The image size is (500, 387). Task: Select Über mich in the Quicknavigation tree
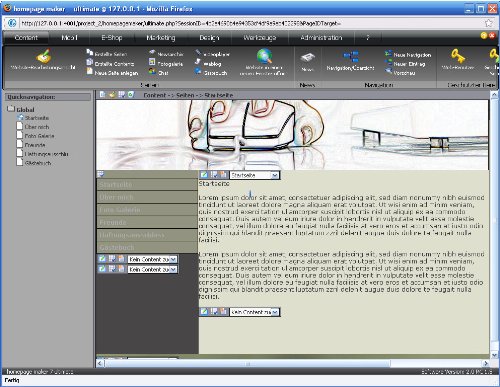coord(37,127)
